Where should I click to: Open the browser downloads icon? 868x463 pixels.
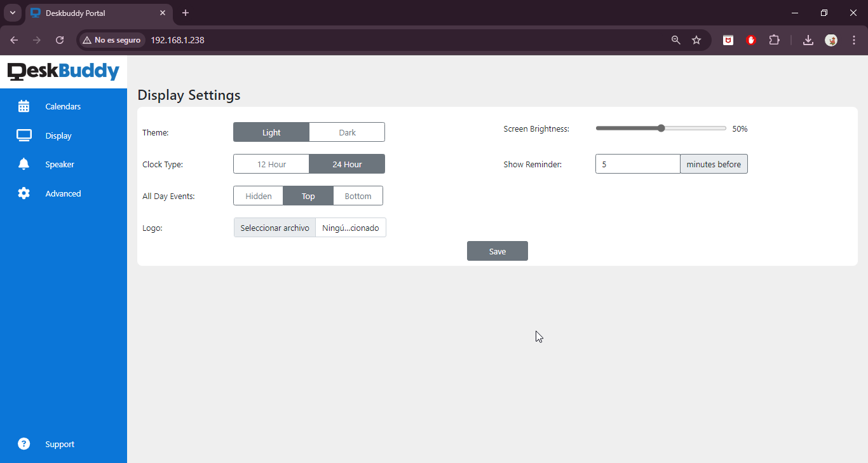[808, 40]
